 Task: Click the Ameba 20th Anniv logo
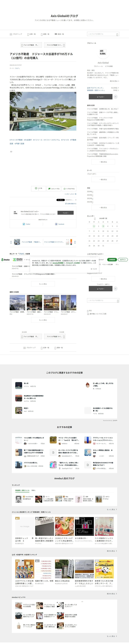(18, 260)
